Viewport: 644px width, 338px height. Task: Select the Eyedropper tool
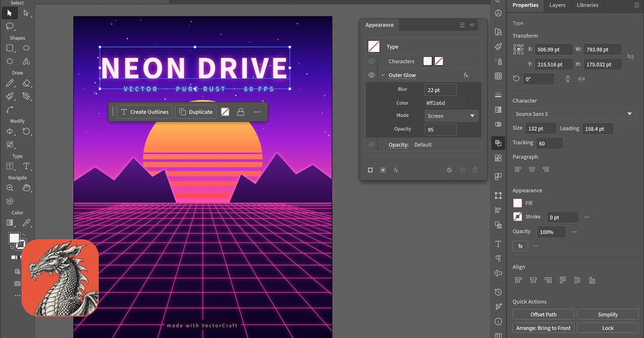click(x=26, y=223)
